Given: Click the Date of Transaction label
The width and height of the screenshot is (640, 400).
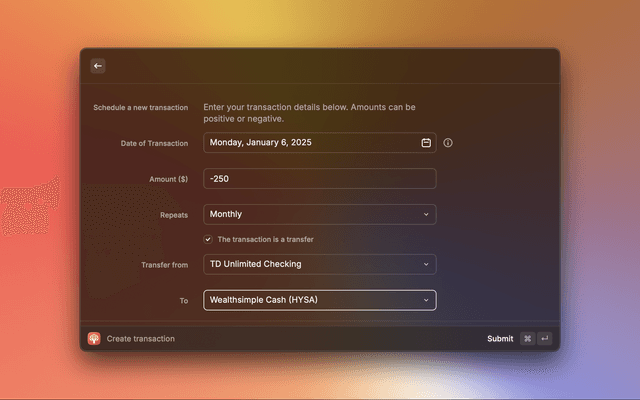Looking at the screenshot, I should coord(154,143).
